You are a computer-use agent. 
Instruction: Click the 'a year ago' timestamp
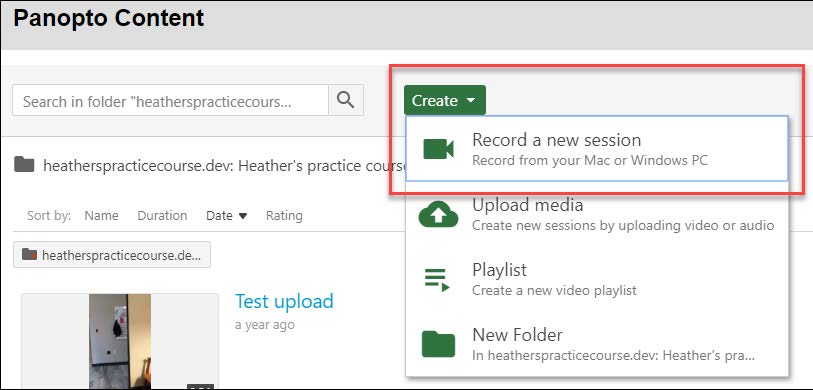click(x=264, y=325)
